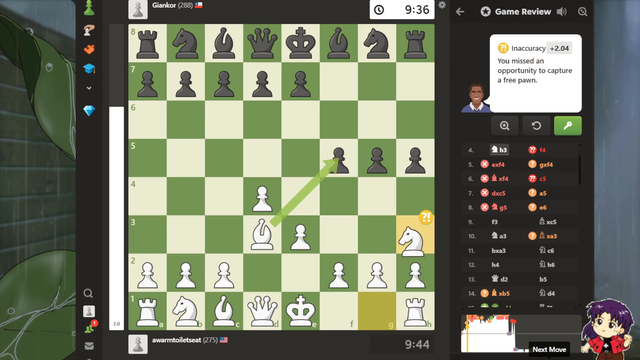640x360 pixels.
Task: Select black's move b5
Action: tap(542, 279)
